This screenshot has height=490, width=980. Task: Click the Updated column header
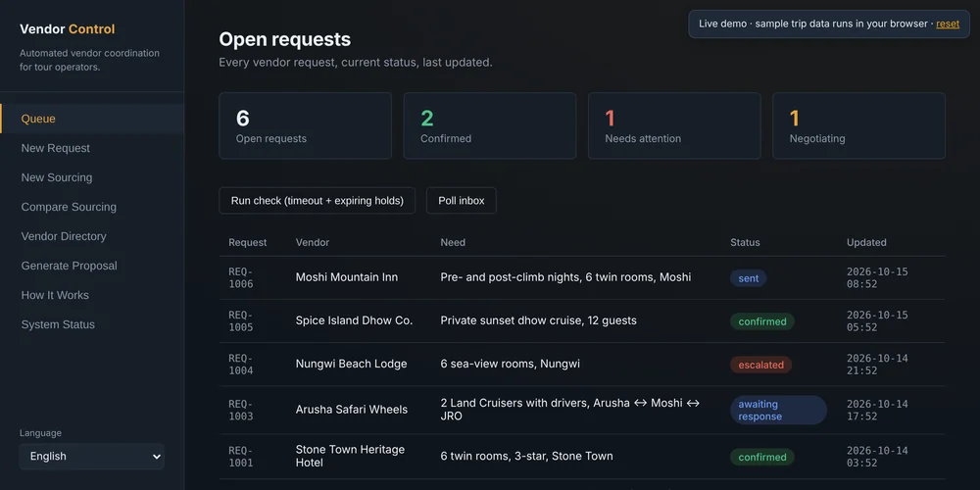click(866, 242)
